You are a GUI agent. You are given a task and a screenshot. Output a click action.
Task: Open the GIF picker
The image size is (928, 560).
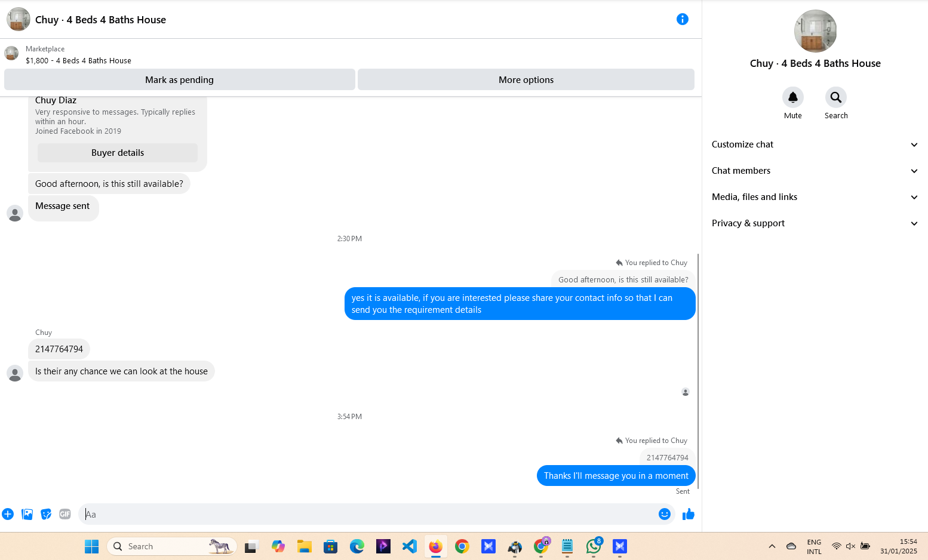coord(65,514)
